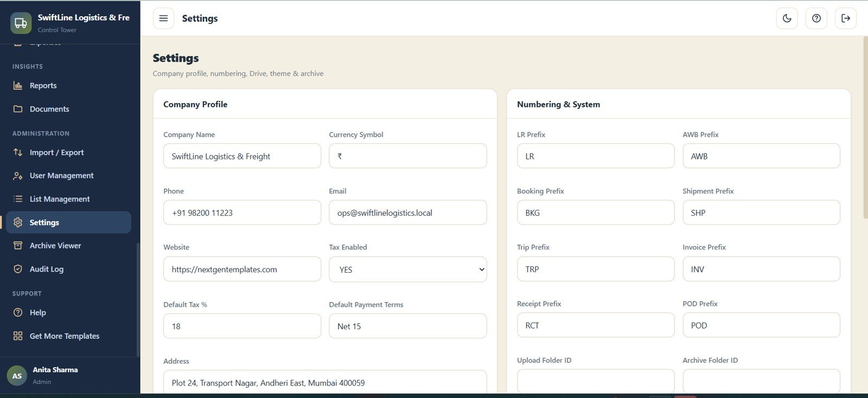Select the Settings sidebar item
The width and height of the screenshot is (868, 398).
(x=68, y=222)
